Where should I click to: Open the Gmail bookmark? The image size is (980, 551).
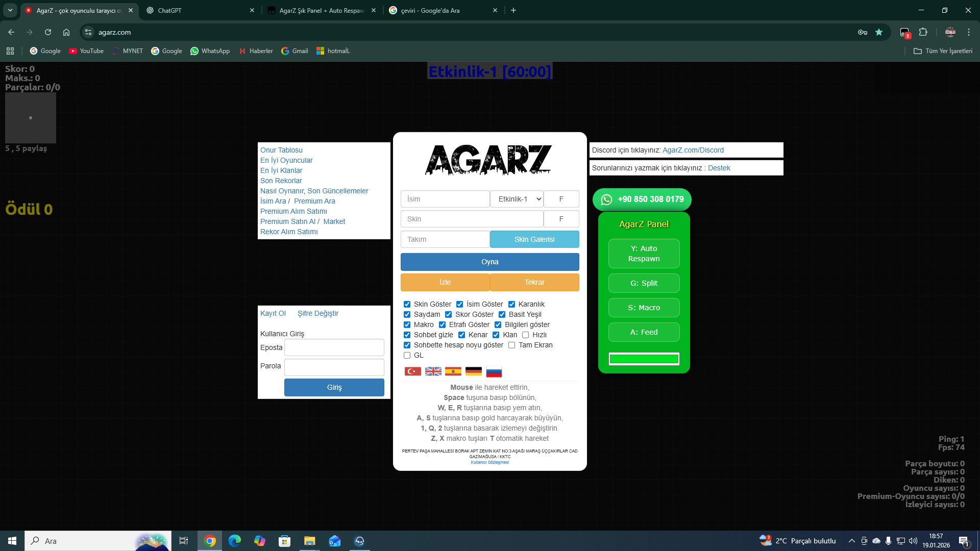pos(295,51)
